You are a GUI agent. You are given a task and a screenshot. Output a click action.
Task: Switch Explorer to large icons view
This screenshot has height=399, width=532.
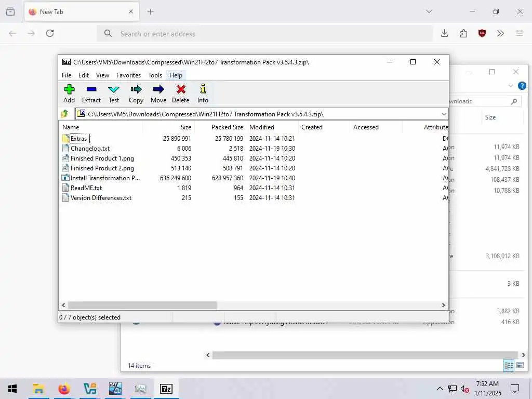tap(520, 365)
